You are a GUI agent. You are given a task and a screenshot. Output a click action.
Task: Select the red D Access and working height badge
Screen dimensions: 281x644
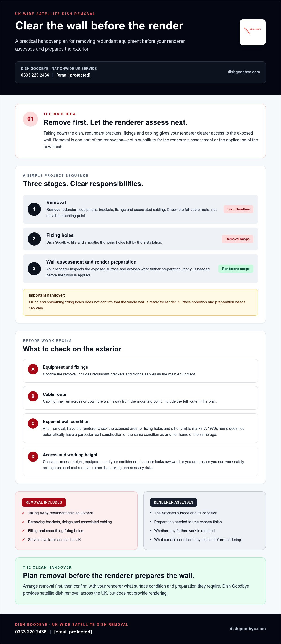click(x=33, y=456)
